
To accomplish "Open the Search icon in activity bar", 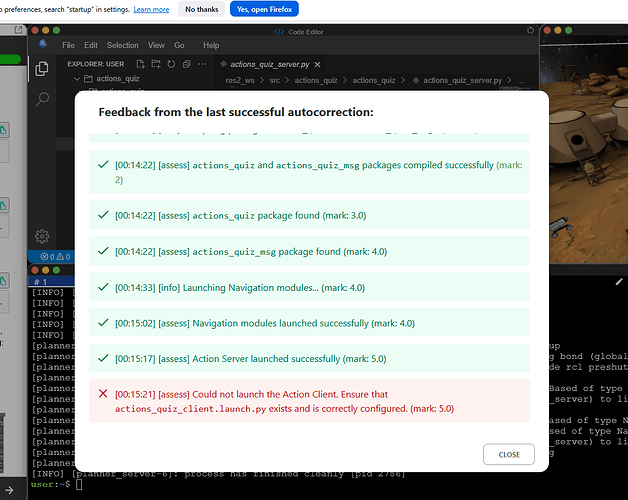I will coord(42,99).
